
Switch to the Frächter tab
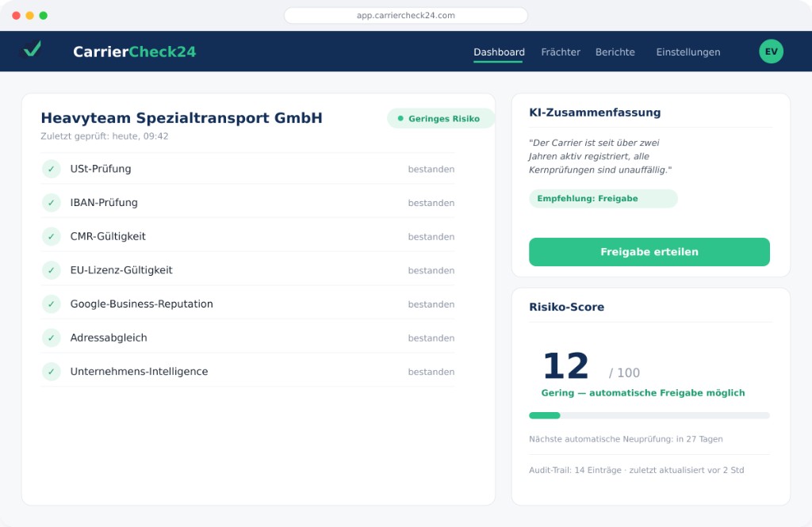(561, 52)
